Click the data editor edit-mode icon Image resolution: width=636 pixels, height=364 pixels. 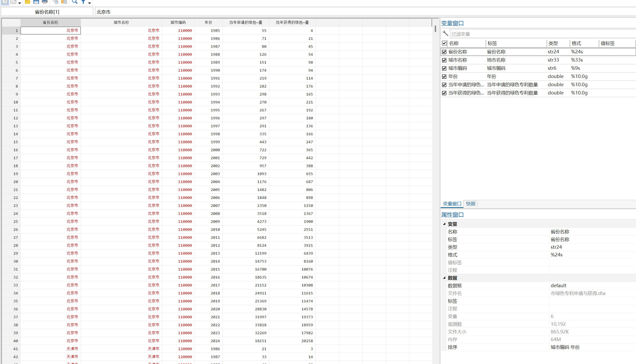(x=5, y=2)
